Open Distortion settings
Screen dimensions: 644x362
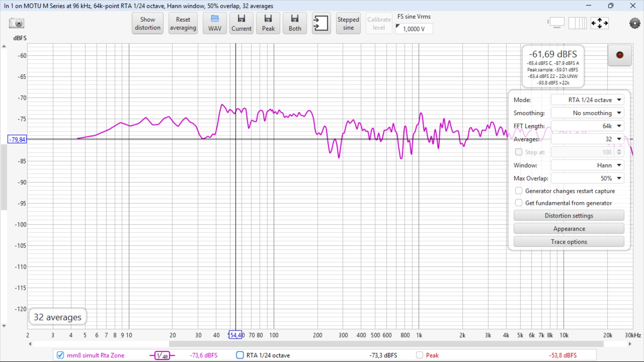pyautogui.click(x=569, y=216)
